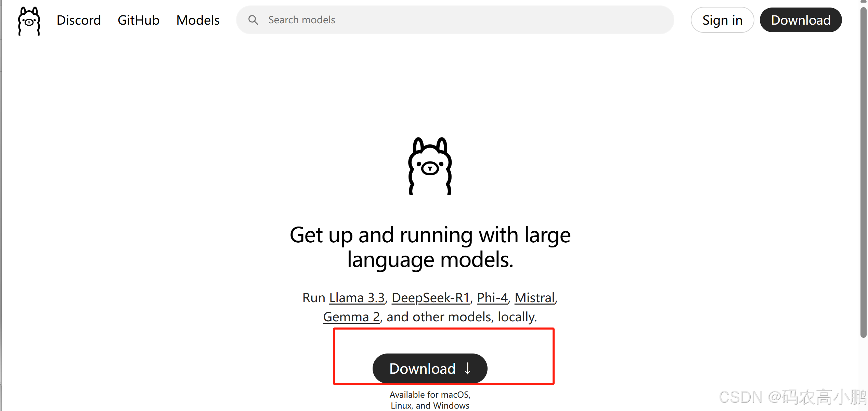Open the Llama 3.3 model link
The image size is (868, 411).
[x=357, y=298]
